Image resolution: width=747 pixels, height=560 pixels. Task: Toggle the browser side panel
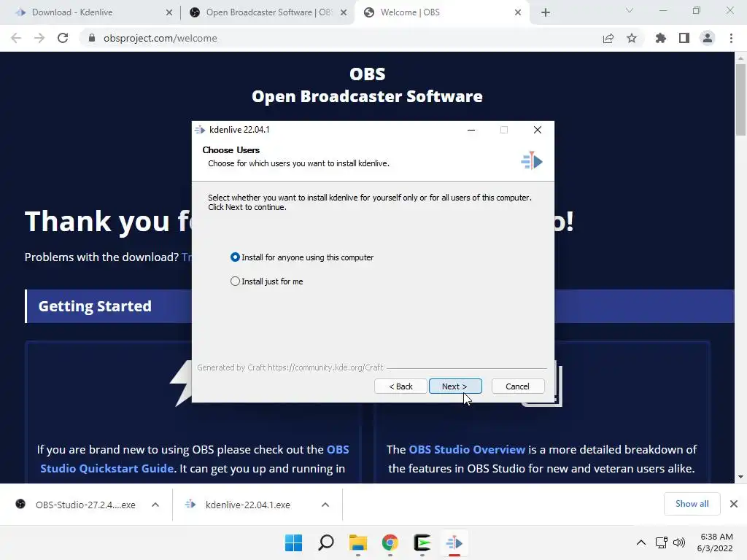(684, 38)
